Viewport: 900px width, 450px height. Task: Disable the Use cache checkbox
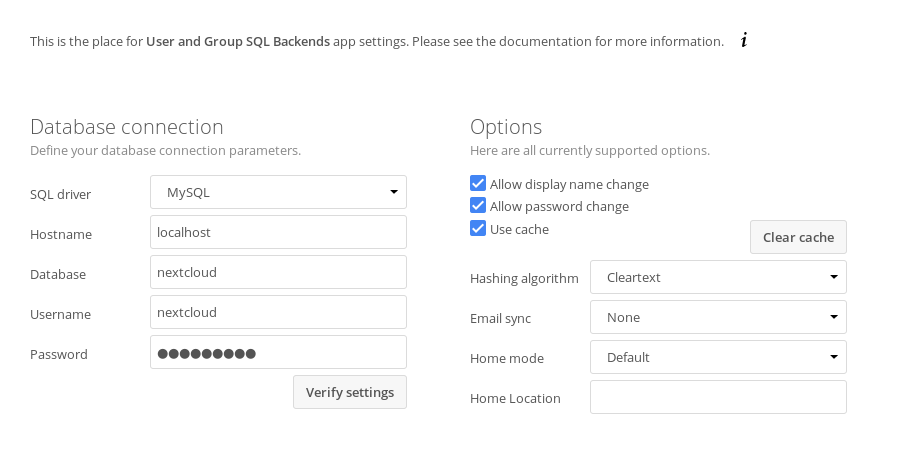(478, 229)
